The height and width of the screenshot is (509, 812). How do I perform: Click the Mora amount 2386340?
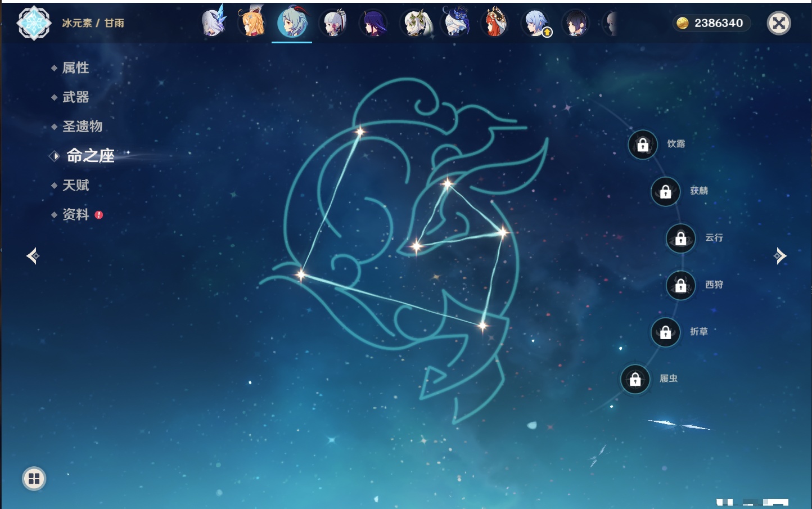(x=719, y=23)
